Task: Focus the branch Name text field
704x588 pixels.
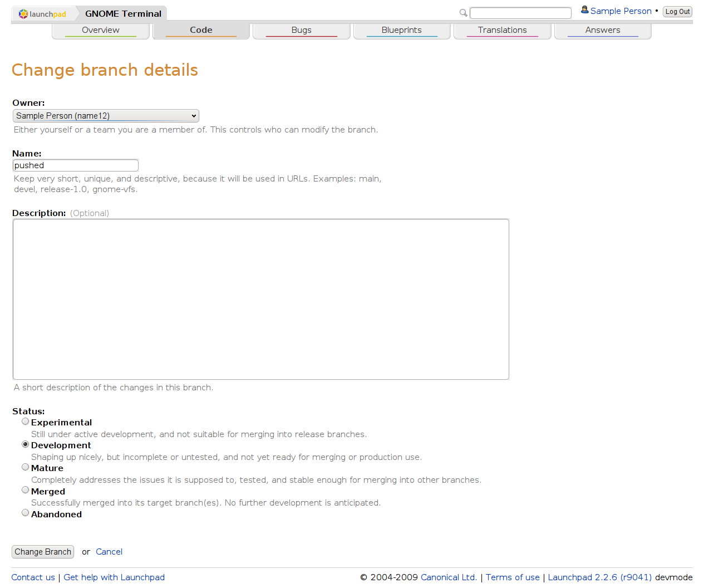Action: 76,165
